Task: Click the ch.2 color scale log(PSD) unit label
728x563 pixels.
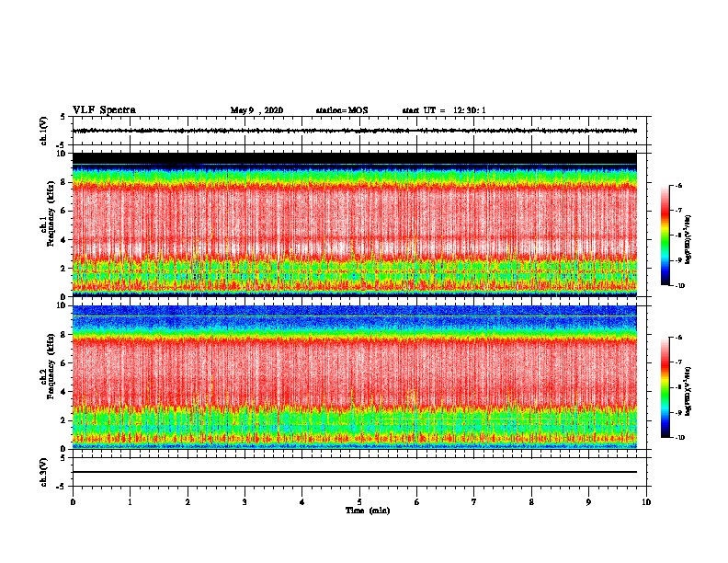Action: click(x=688, y=392)
